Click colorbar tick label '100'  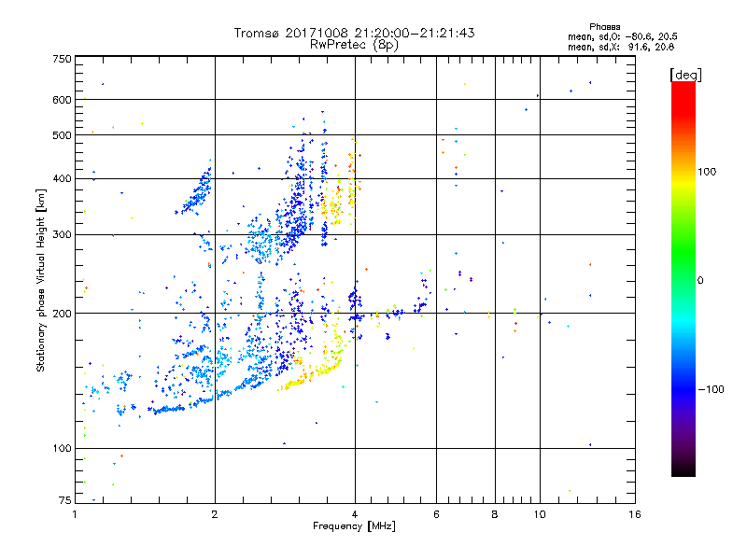tap(707, 172)
